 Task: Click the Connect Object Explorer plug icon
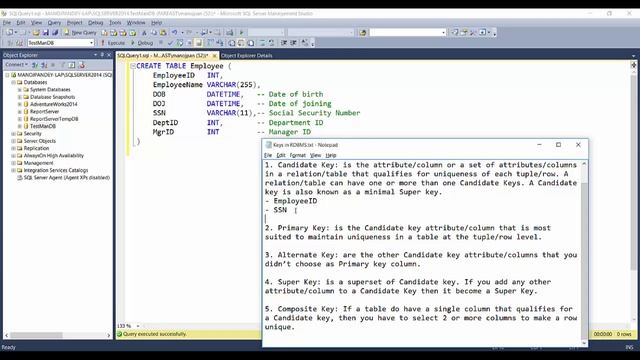point(36,64)
